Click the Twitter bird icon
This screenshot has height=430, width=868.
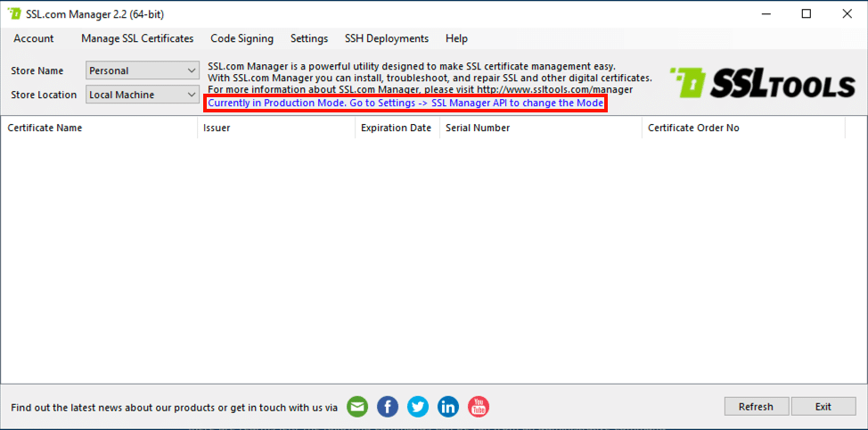pyautogui.click(x=418, y=407)
